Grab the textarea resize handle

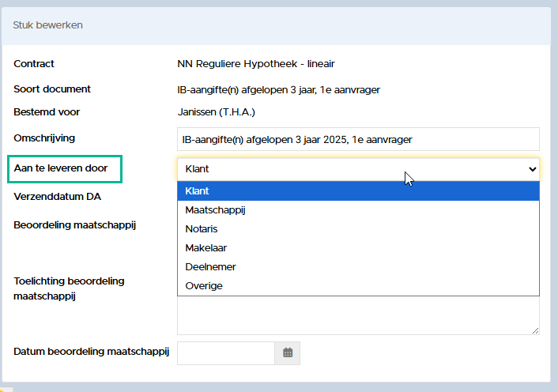coord(535,331)
